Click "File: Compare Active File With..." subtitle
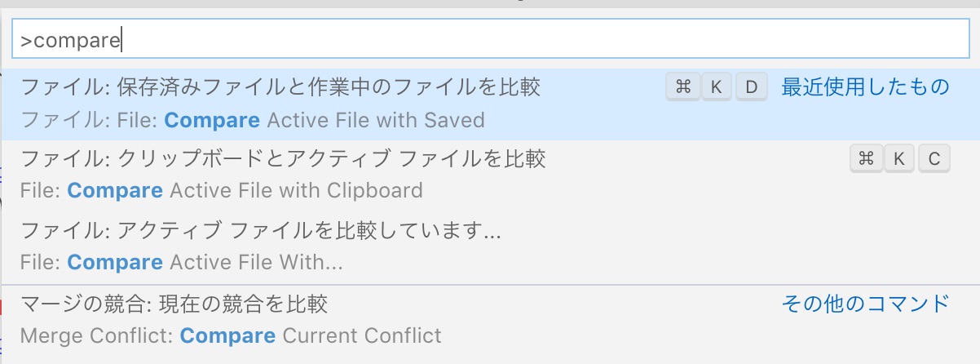Screen dimensions: 980x364 pyautogui.click(x=181, y=263)
